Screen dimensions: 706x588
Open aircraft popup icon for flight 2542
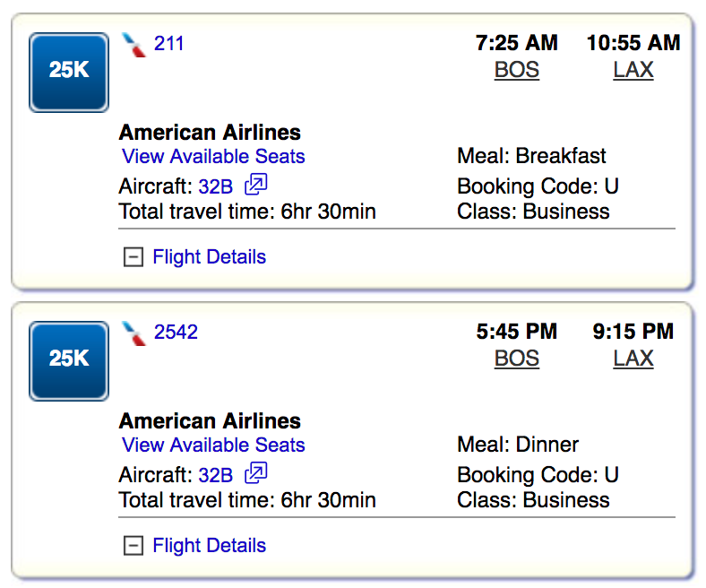(256, 474)
